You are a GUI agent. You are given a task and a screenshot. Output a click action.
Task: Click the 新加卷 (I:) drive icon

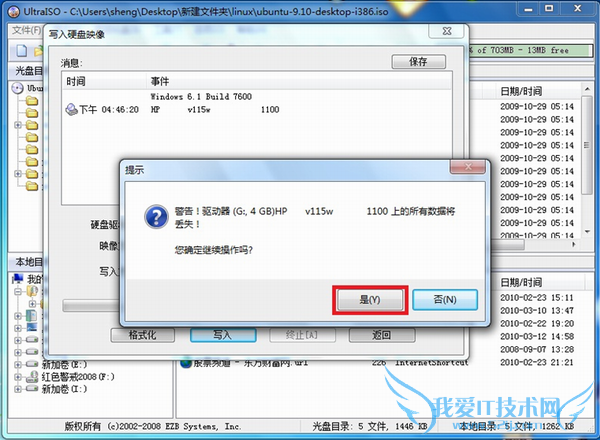tap(32, 389)
